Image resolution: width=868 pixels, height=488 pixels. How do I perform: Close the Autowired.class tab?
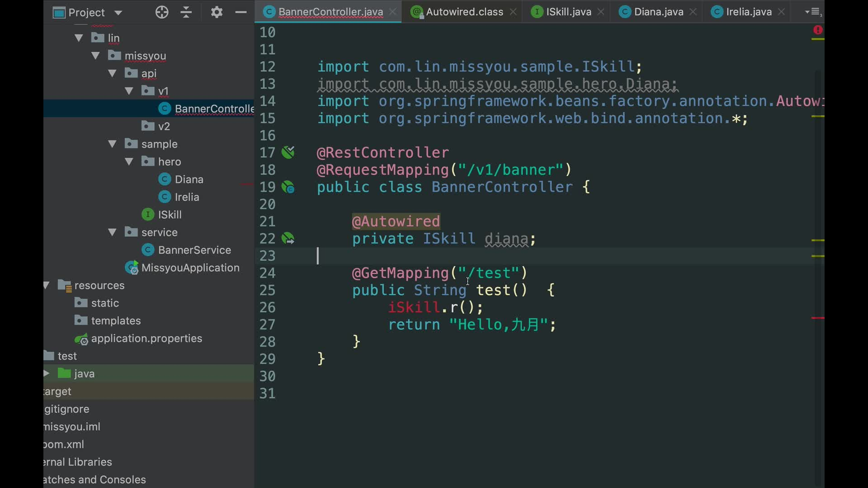tap(513, 12)
